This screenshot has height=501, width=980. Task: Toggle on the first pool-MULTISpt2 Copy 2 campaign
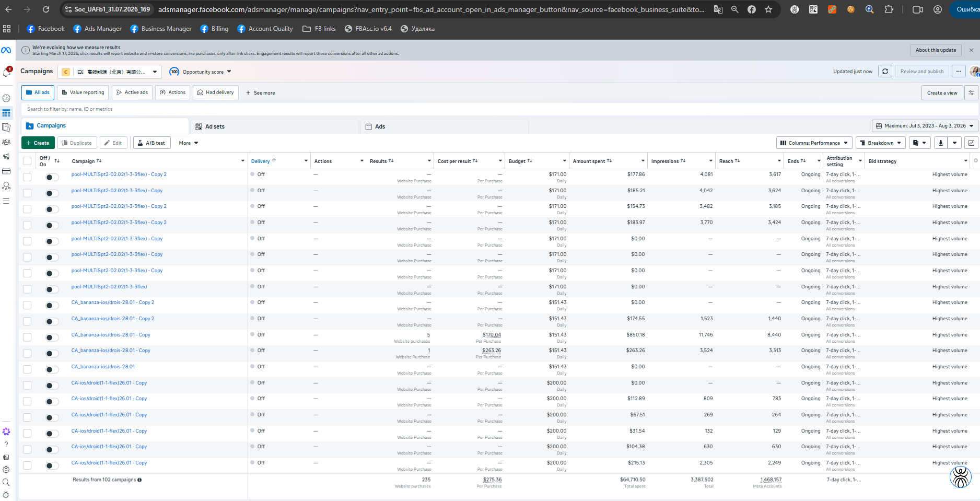point(52,178)
